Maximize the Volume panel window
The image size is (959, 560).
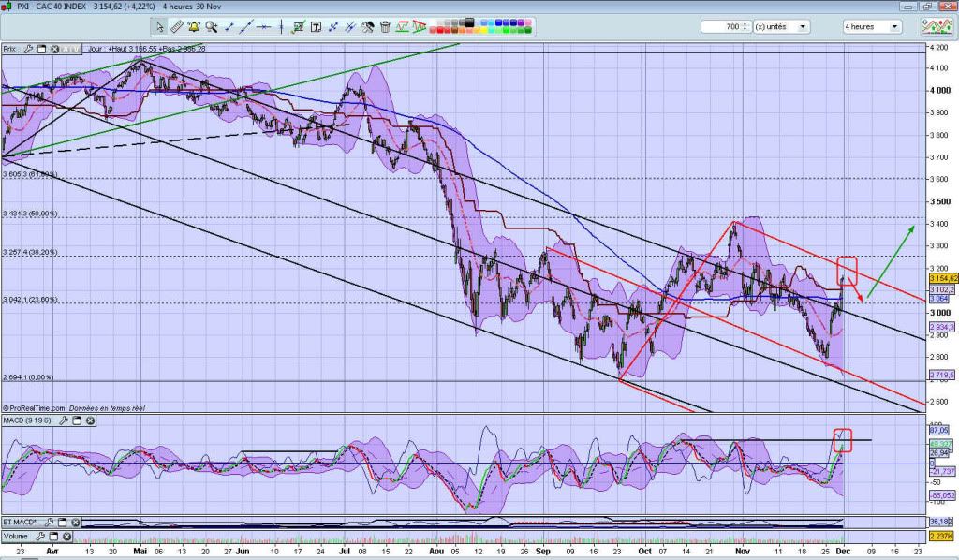tap(53, 537)
